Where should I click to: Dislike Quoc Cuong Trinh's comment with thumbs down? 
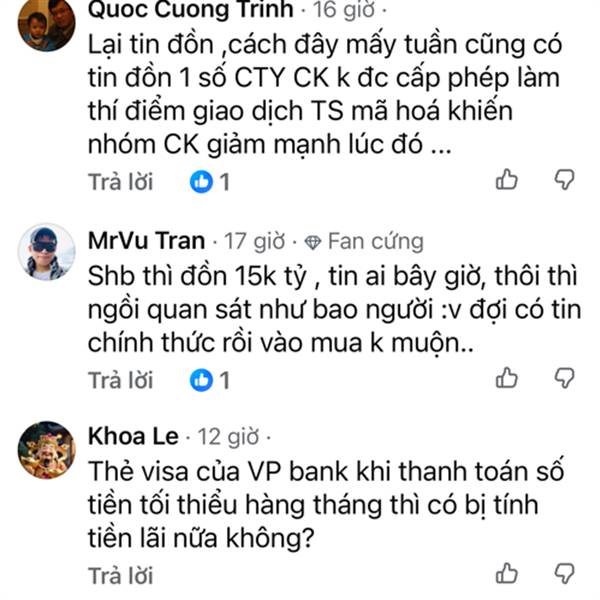pos(565,179)
